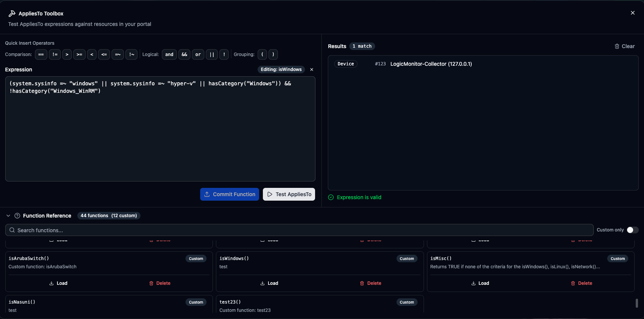The height and width of the screenshot is (319, 644).
Task: Close the AppliesTo Toolbox dialog
Action: pos(633,13)
